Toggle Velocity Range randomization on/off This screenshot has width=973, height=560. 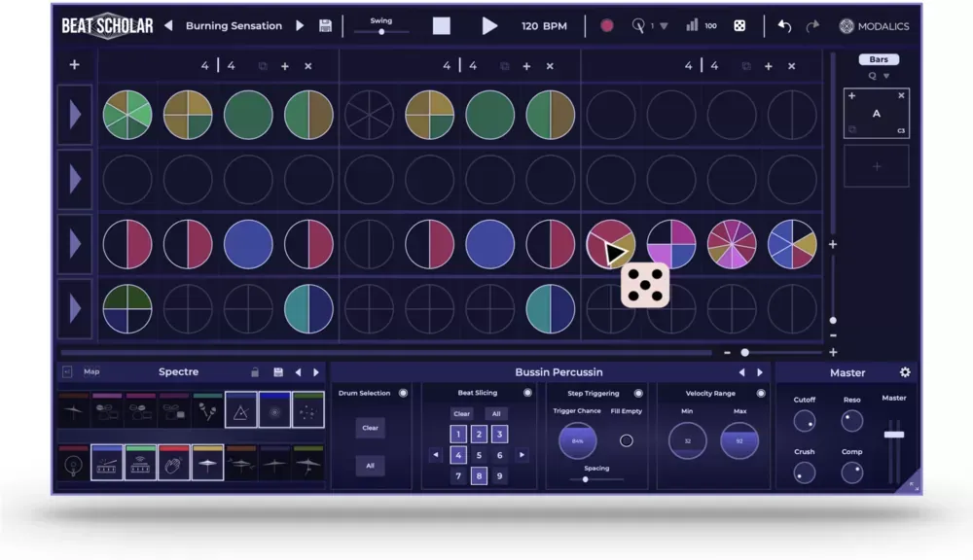click(761, 393)
